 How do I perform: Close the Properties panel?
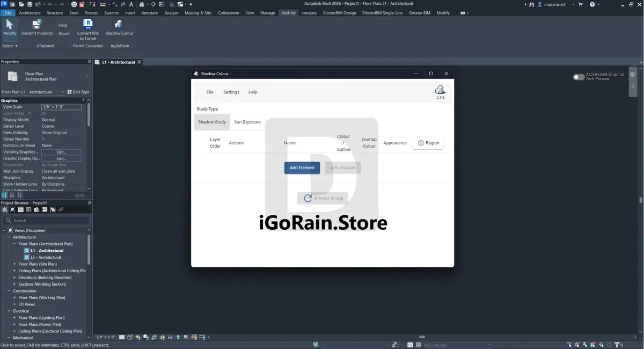click(90, 62)
